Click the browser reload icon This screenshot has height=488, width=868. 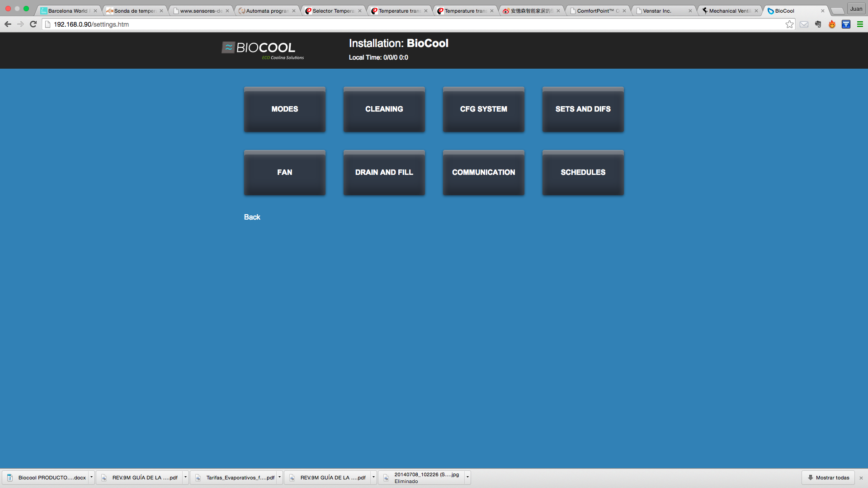(33, 24)
